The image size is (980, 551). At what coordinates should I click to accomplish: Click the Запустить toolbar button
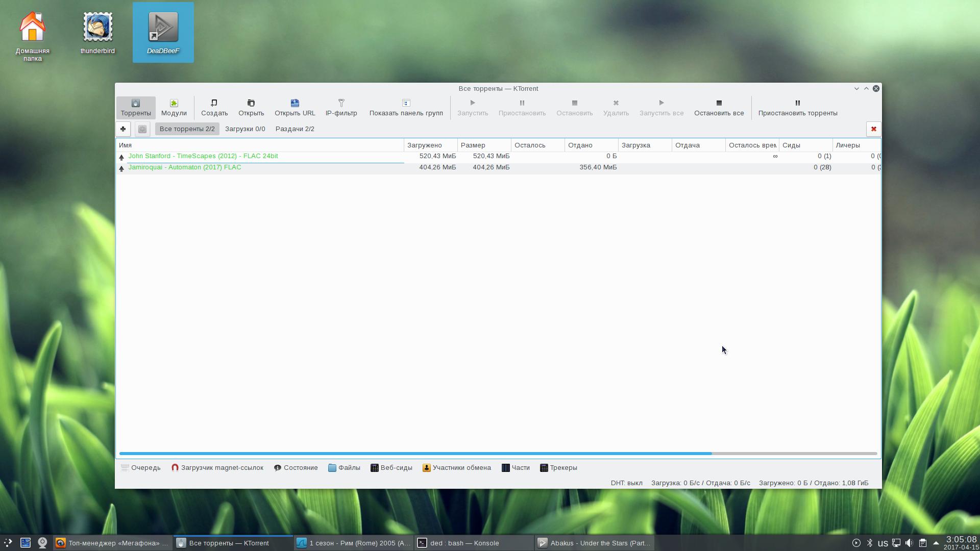[x=473, y=108]
